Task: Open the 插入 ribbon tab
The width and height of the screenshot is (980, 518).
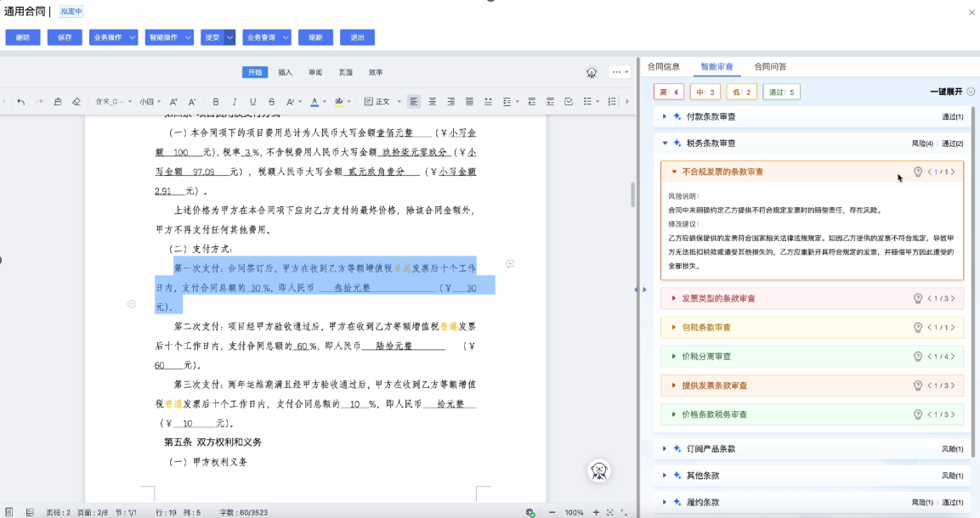Action: point(286,72)
